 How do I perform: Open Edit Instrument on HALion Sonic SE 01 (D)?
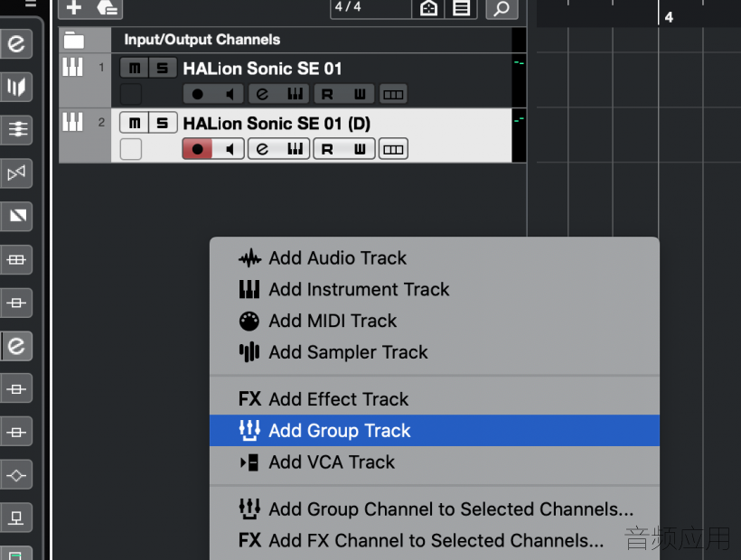tap(295, 149)
